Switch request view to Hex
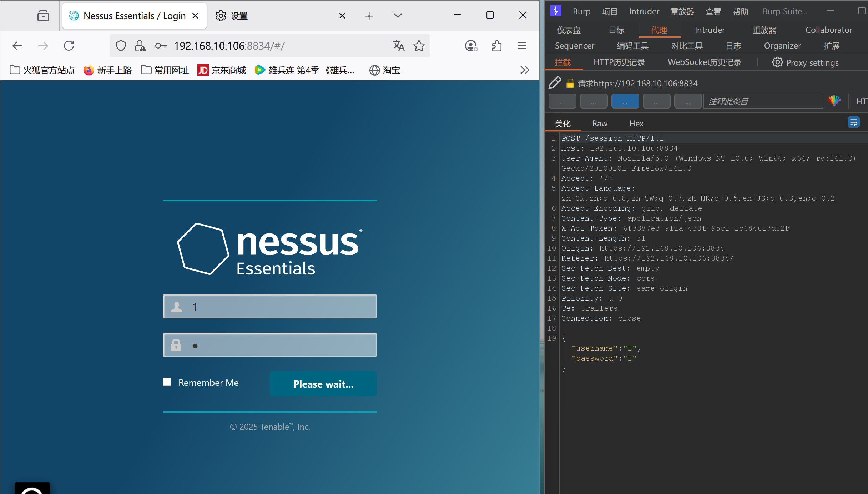The width and height of the screenshot is (868, 494). click(x=636, y=123)
